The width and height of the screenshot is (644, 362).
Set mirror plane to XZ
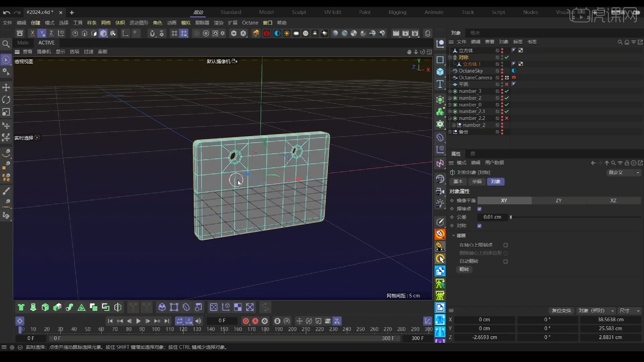pyautogui.click(x=613, y=200)
